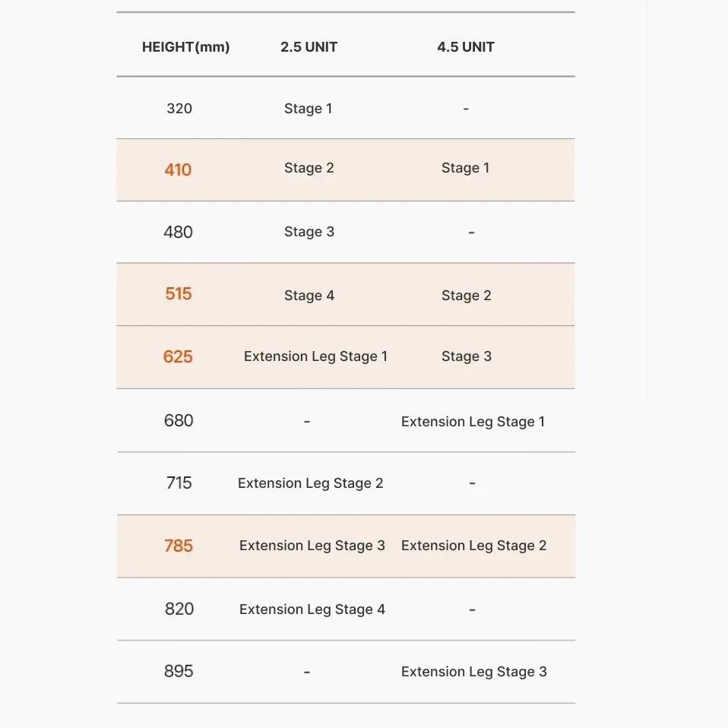Select Stage 4 in the 515 row

tap(309, 296)
